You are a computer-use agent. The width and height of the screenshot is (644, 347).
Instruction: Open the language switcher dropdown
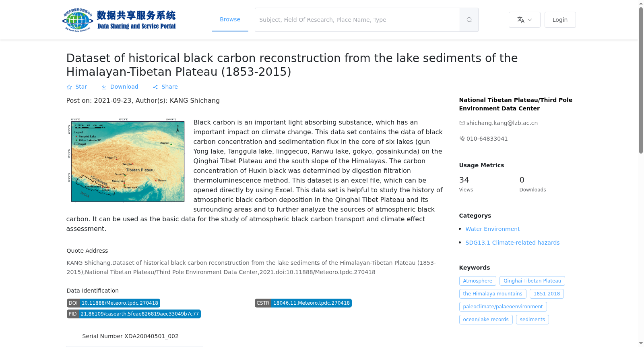(524, 20)
